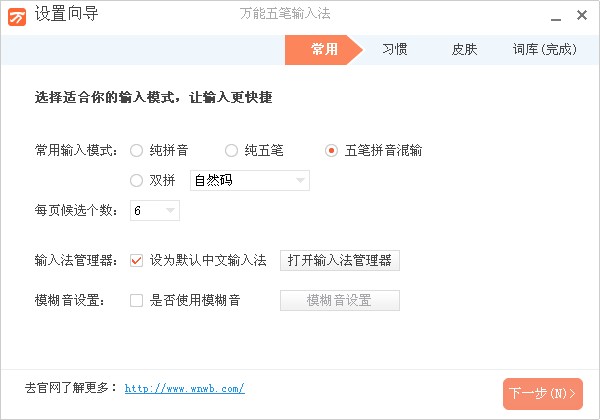Minimize the 设置向导 window
Image resolution: width=600 pixels, height=420 pixels.
coord(553,17)
